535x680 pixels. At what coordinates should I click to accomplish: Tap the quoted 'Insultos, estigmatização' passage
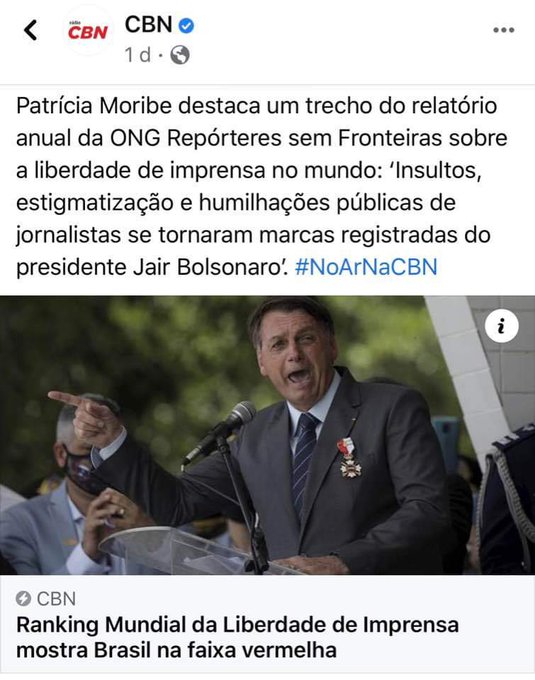tap(249, 219)
